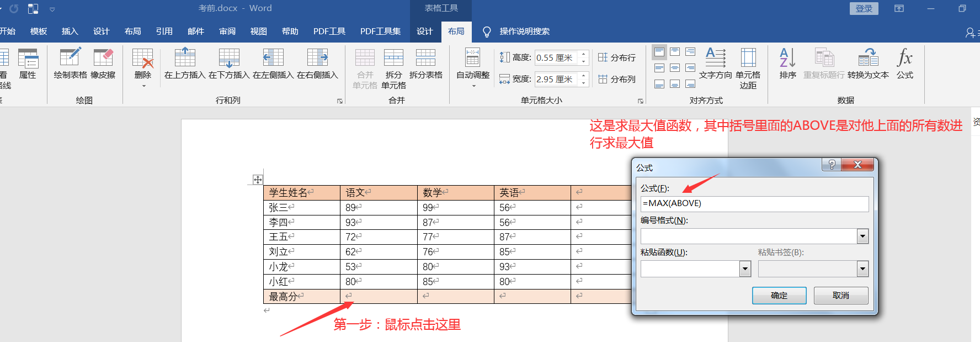Switch to the 插入 ribbon tab

(70, 31)
